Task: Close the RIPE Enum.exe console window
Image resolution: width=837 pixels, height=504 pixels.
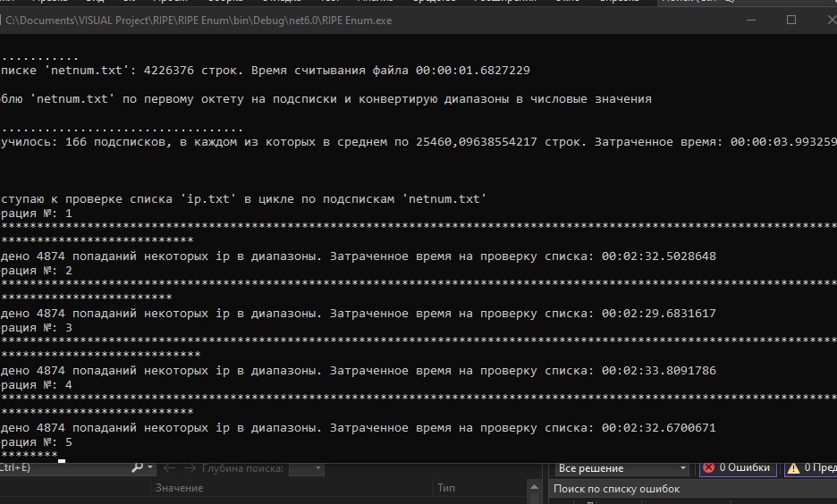Action: pos(830,21)
